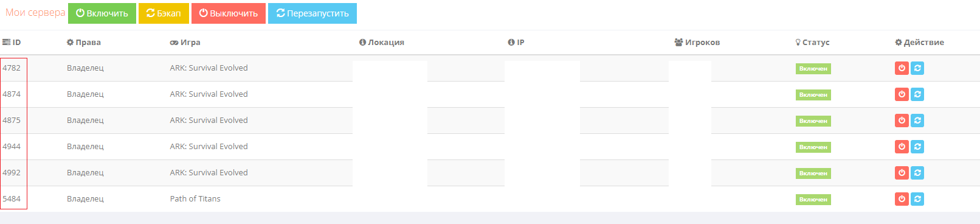Click the blue Перезапустить button

click(312, 13)
